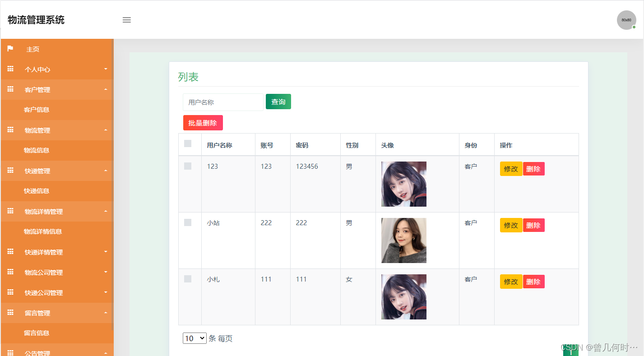The image size is (644, 356).
Task: Check the row for user 小札
Action: [188, 279]
